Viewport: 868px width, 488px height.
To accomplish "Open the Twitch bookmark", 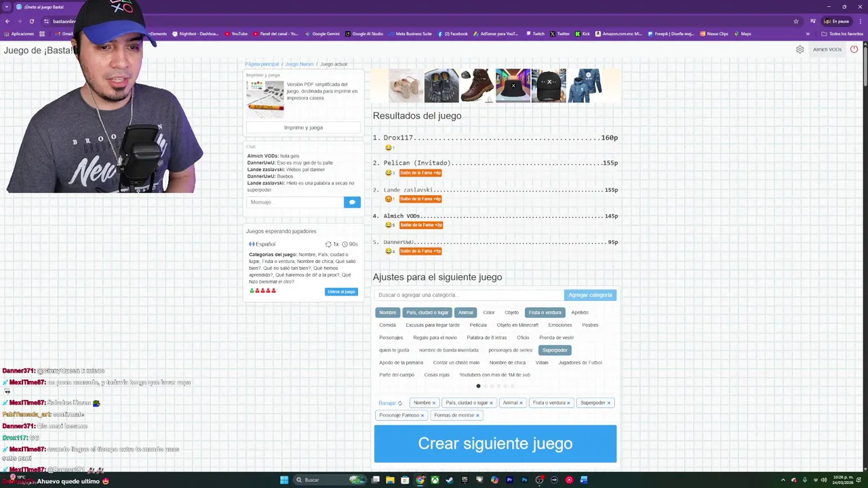I will (x=535, y=34).
